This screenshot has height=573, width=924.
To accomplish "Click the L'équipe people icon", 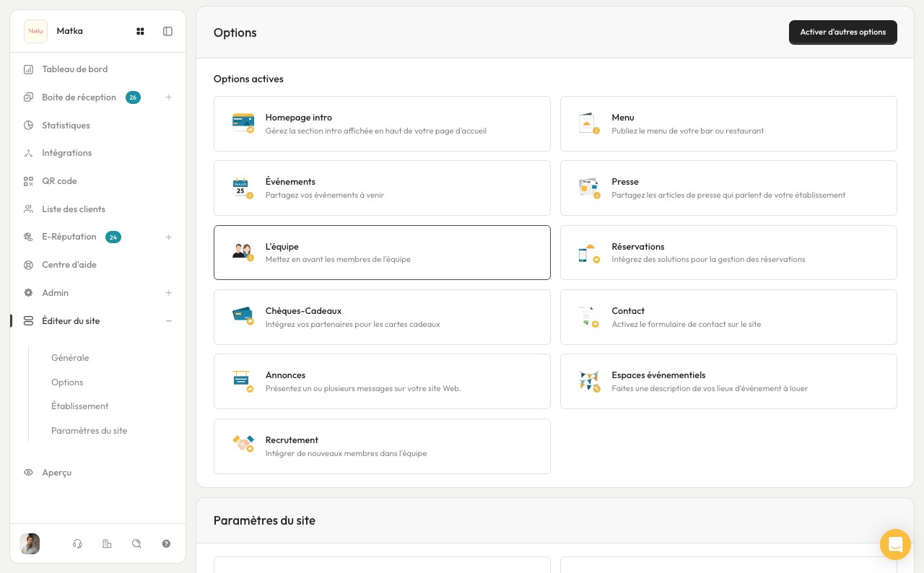I will click(243, 253).
